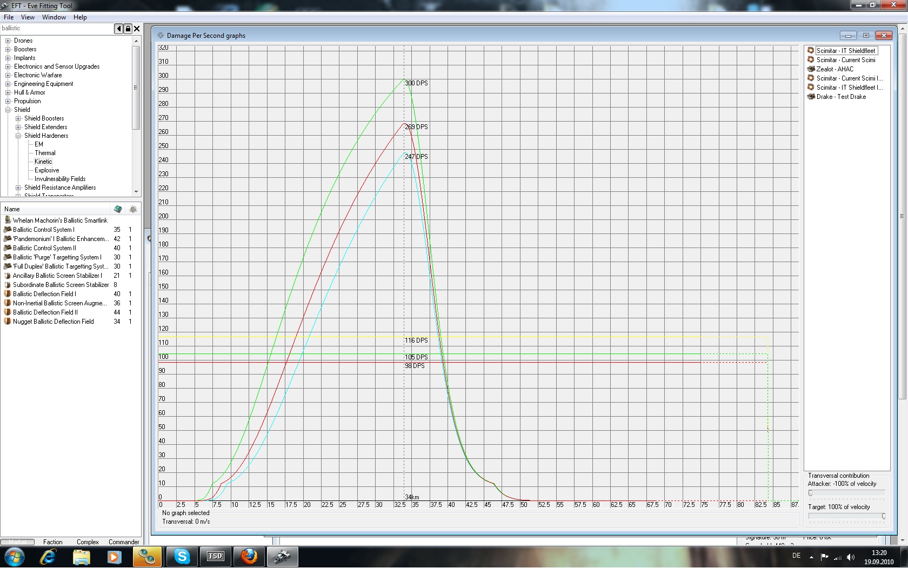The image size is (908, 588).
Task: Click the atom-shaped column header icon
Action: point(133,209)
